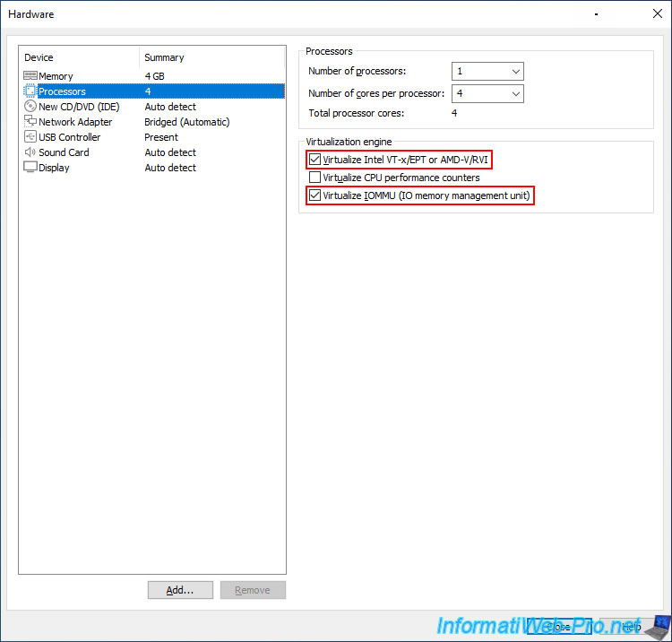Select the Network Adapter icon
Image resolution: width=672 pixels, height=642 pixels.
(30, 122)
